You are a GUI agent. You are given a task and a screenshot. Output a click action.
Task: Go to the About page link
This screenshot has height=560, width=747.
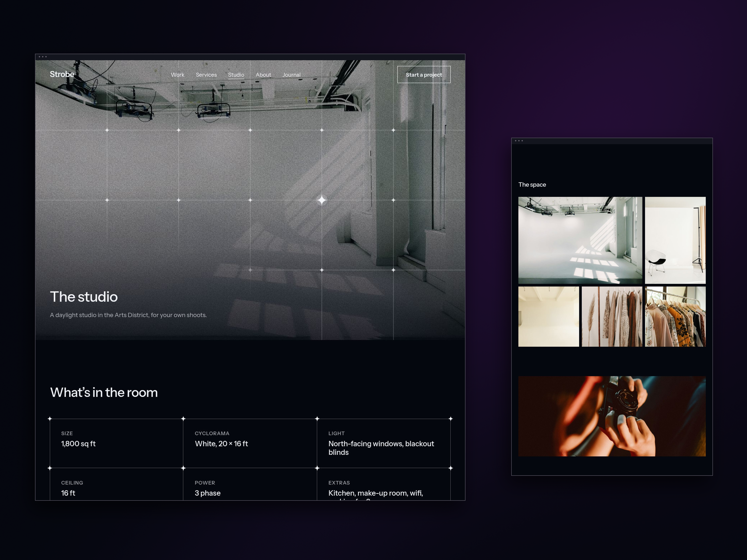(263, 75)
